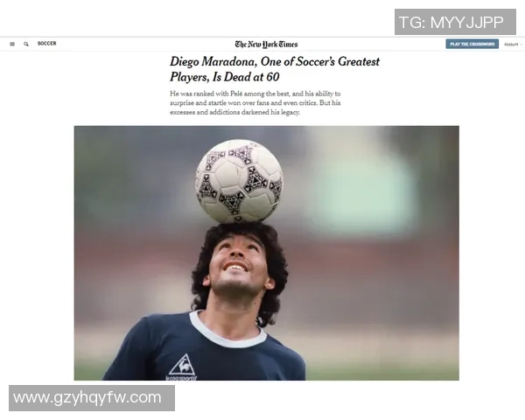Viewport: 525px width, 420px height.
Task: Open the hamburger sections menu
Action: point(12,44)
